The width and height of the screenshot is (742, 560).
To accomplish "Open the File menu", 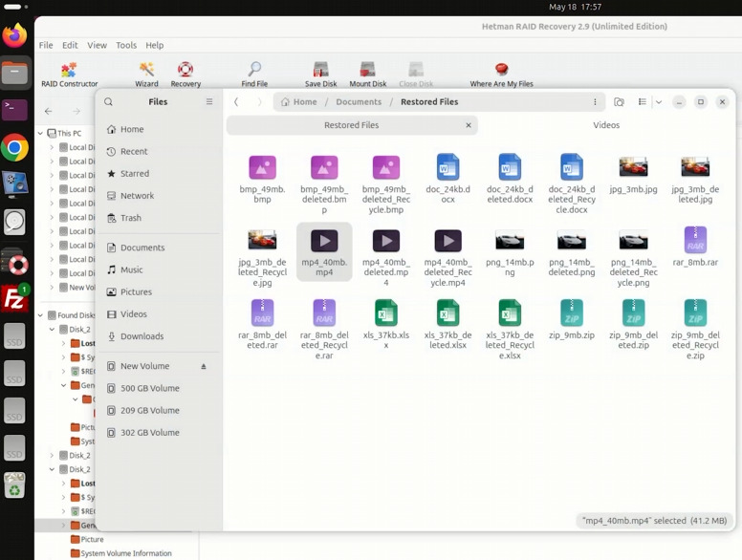I will point(46,45).
